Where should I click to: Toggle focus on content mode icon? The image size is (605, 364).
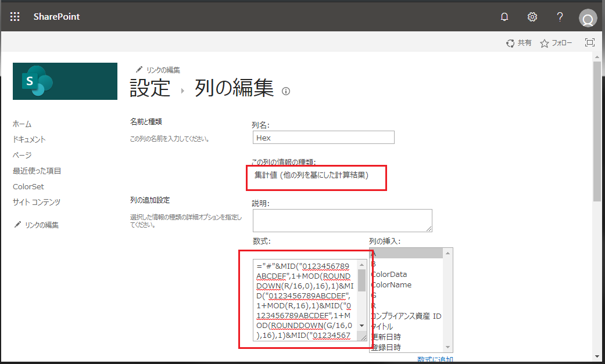(589, 42)
